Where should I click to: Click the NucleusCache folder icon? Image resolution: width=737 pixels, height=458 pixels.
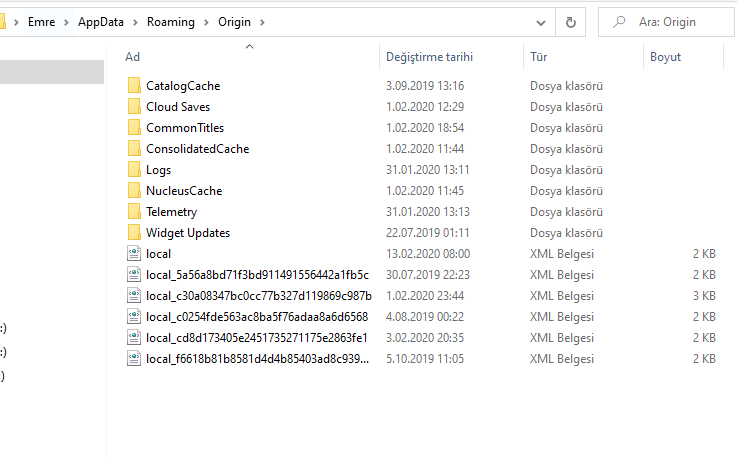click(x=134, y=190)
